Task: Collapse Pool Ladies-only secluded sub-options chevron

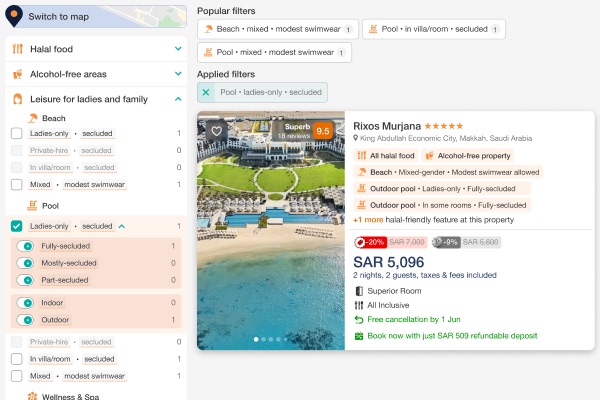Action: tap(122, 226)
